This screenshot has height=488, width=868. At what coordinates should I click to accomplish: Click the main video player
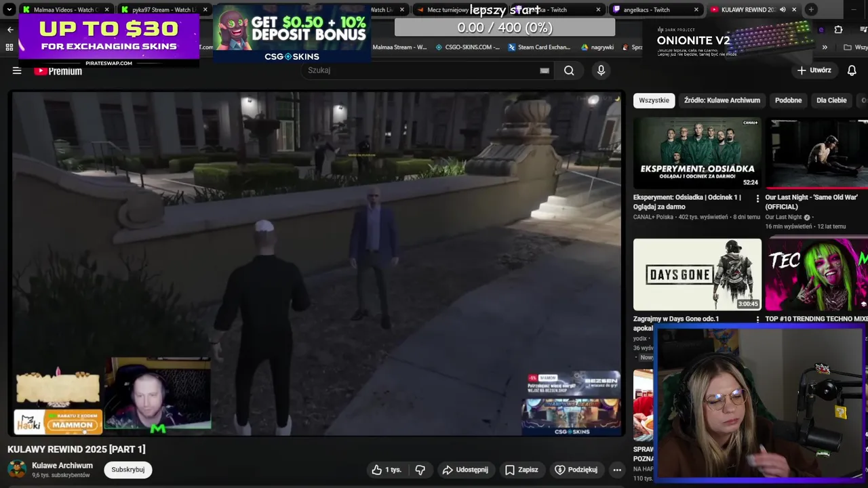pyautogui.click(x=316, y=263)
